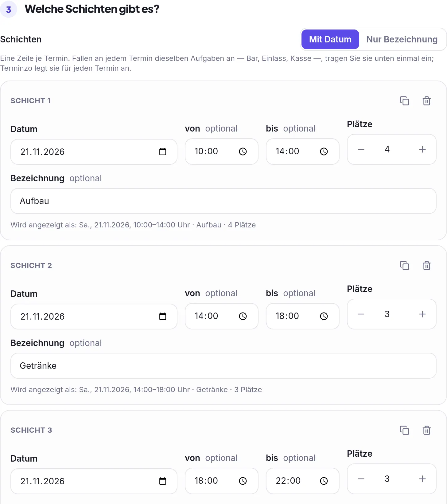The image size is (447, 504).
Task: Select the Plätze value 4 in Schicht 1
Action: tap(387, 149)
